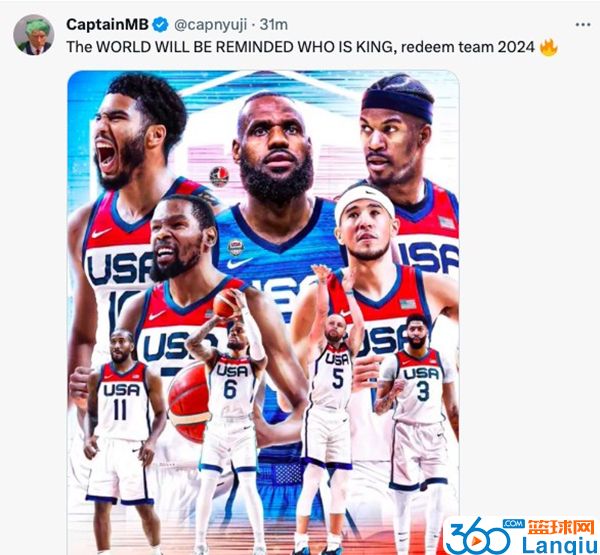Click the USA Basketball crest on blue jersey
The width and height of the screenshot is (600, 555).
pyautogui.click(x=236, y=247)
